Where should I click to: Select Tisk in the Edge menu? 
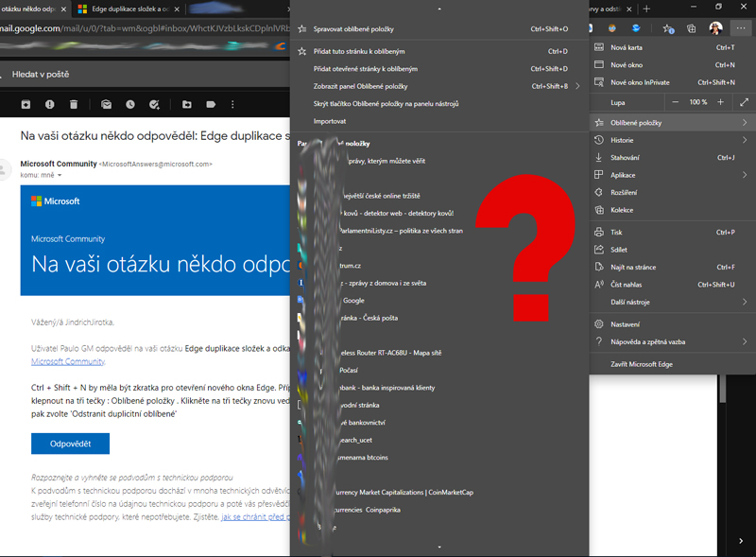click(673, 233)
